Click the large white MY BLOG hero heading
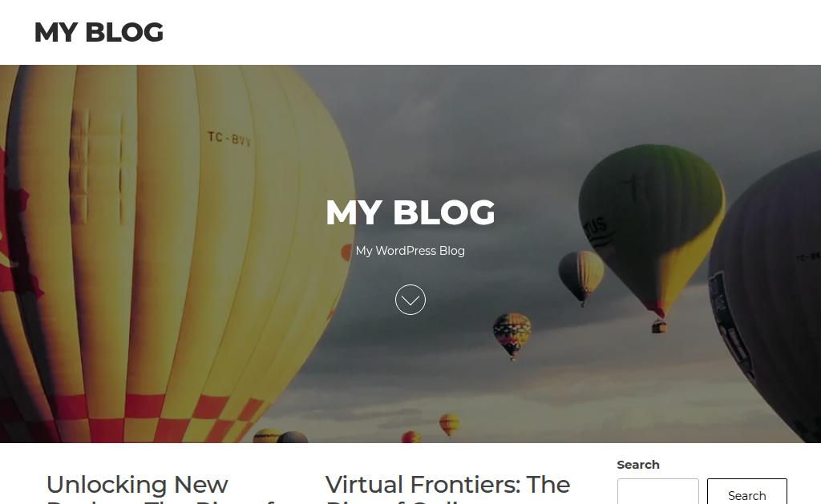821x504 pixels. pyautogui.click(x=410, y=212)
